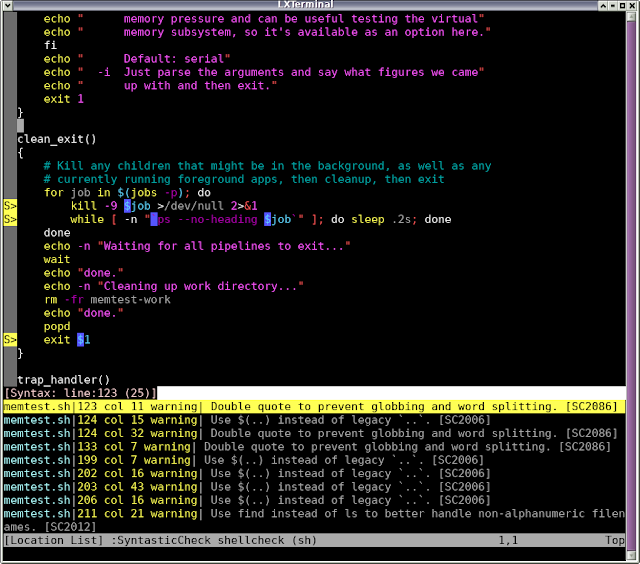This screenshot has width=640, height=564.
Task: Minimize the LXTerminal window
Action: pos(613,5)
